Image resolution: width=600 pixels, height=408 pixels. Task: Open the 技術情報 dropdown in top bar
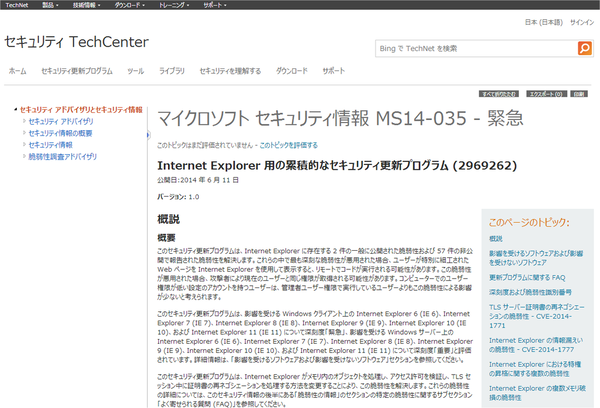point(86,5)
